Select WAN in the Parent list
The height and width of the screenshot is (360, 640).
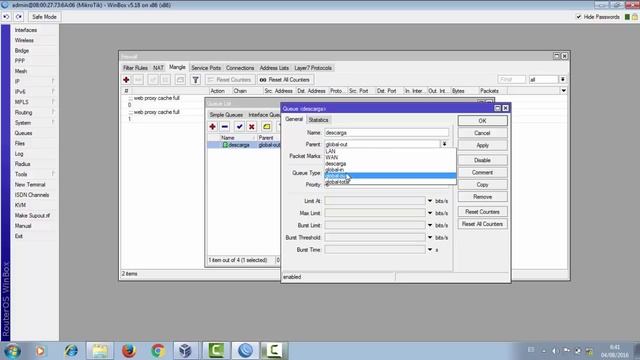pos(390,157)
